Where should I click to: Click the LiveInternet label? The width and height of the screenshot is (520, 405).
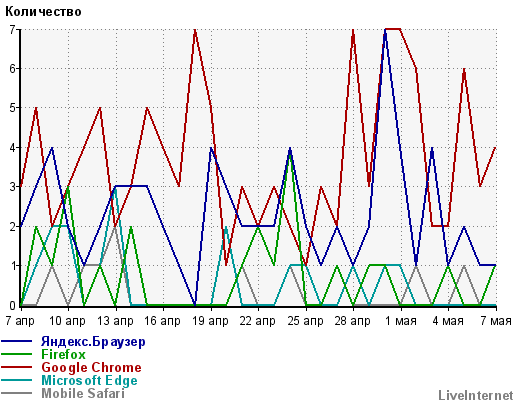click(x=476, y=395)
